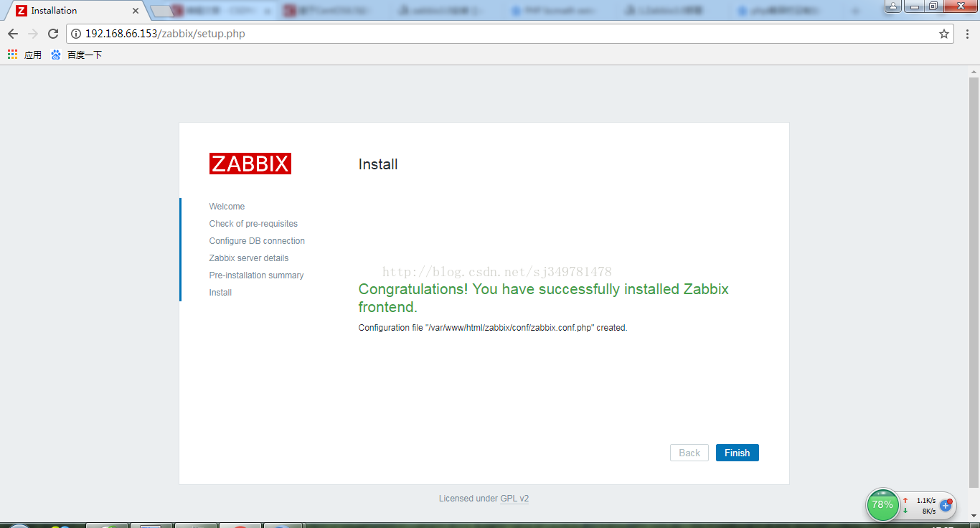Click the site info icon in address bar
Screen dimensions: 980x528
[x=76, y=34]
